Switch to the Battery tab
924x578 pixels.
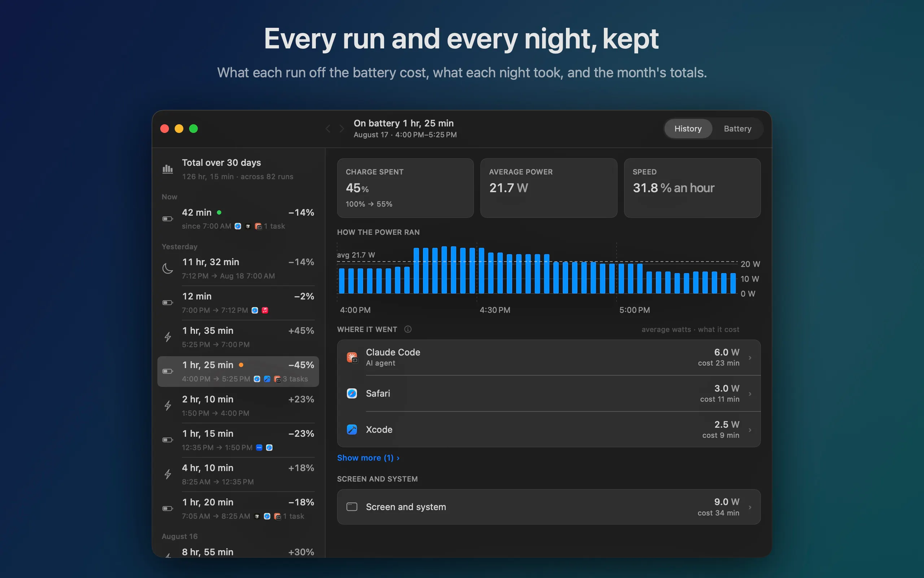point(737,129)
